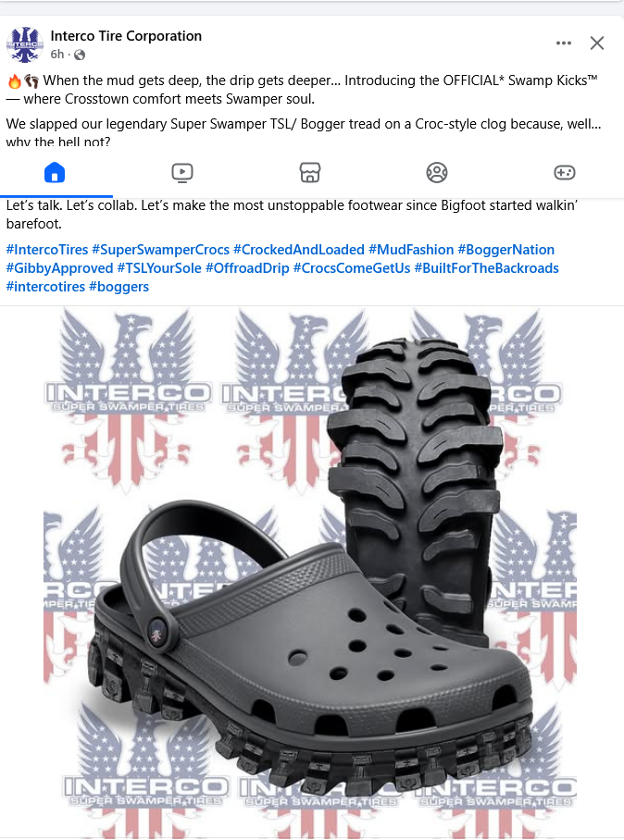
Task: Open the Marketplace storefront icon
Action: coord(310,173)
